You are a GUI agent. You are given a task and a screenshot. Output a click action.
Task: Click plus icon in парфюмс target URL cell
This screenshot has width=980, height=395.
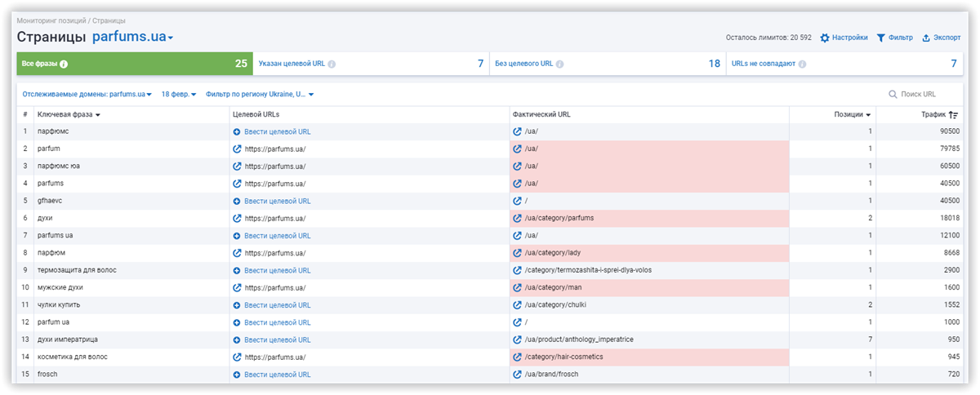coord(237,131)
